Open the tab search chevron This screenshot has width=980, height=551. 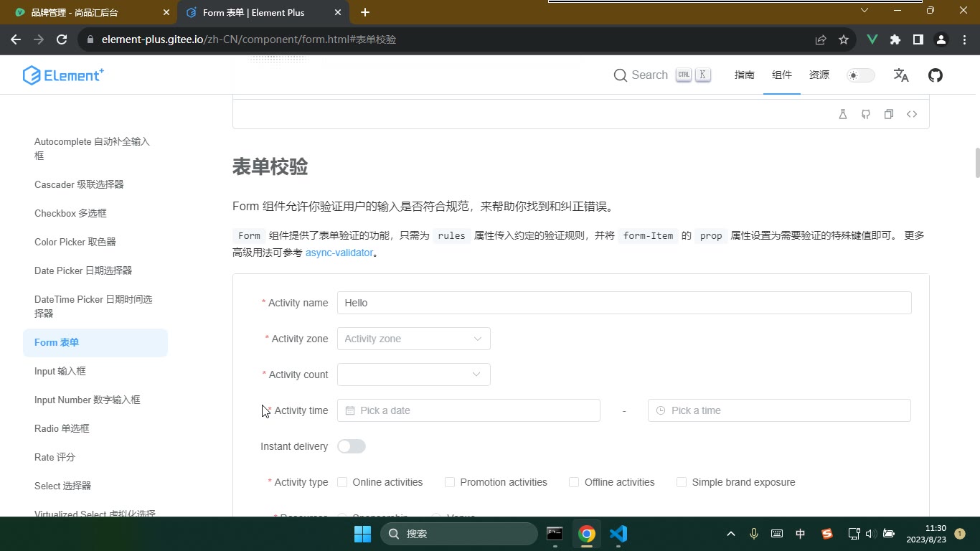coord(864,10)
